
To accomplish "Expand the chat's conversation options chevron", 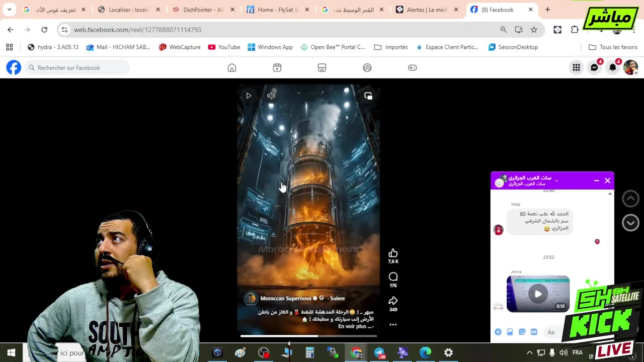I will [x=556, y=180].
